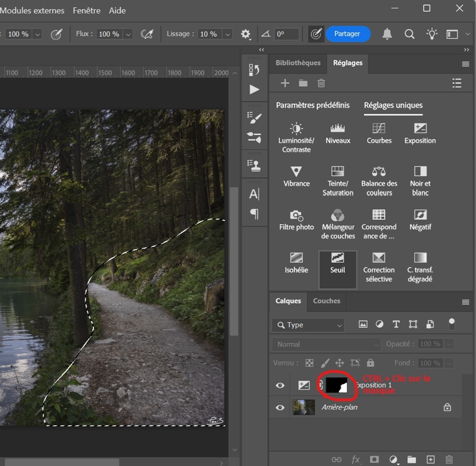
Task: Open the layer Type filter dropdown
Action: coord(308,325)
